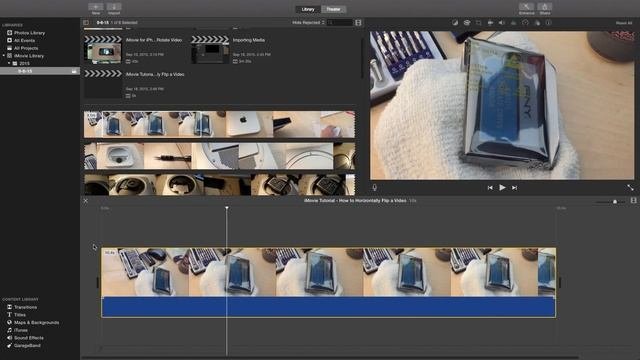Image resolution: width=640 pixels, height=360 pixels.
Task: Open the volume adjustment speaker icon
Action: tap(502, 23)
